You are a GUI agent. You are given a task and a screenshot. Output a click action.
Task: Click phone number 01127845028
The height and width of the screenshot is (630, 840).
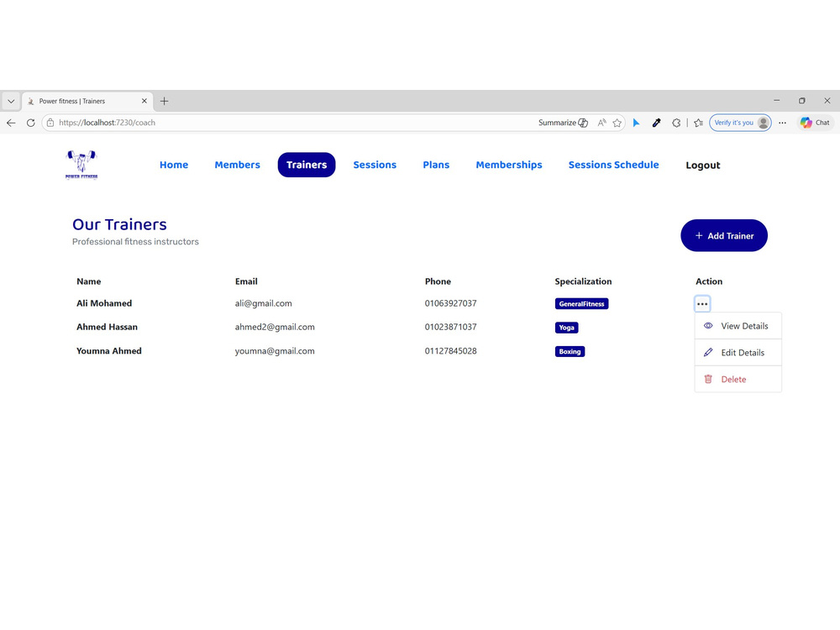point(450,351)
